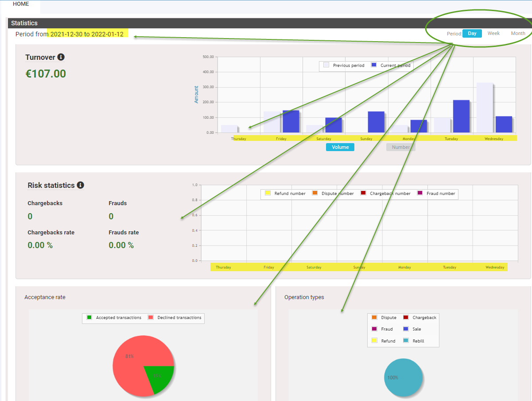Click Saturday label on risk chart axis
Image resolution: width=532 pixels, height=401 pixels.
(x=314, y=267)
